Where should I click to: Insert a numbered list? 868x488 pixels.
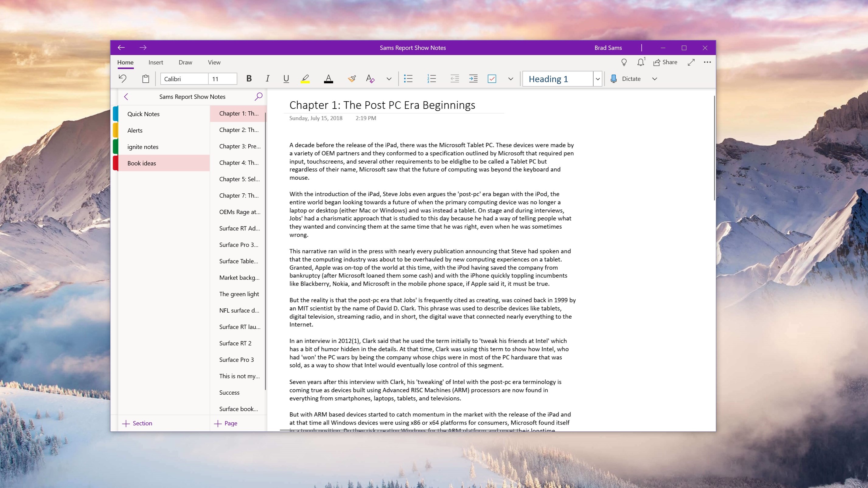(x=431, y=79)
